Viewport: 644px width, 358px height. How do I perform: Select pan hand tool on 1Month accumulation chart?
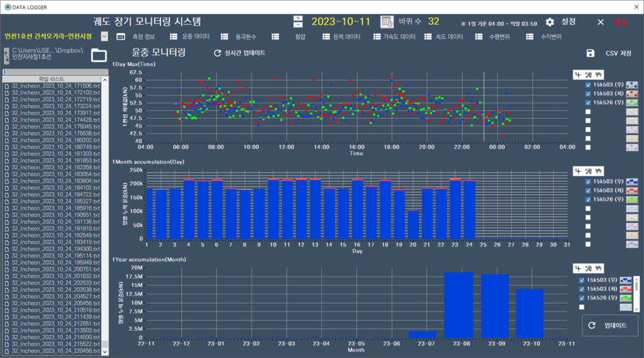click(x=598, y=171)
